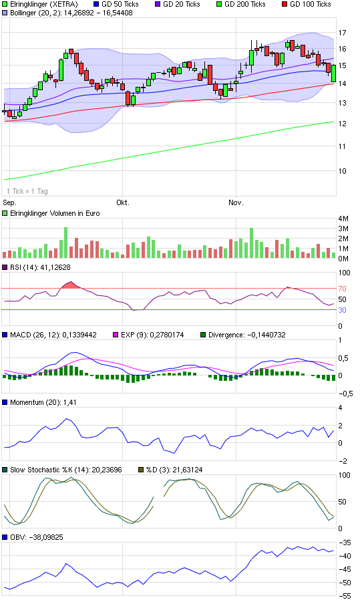The image size is (364, 610).
Task: Click the 'EXP (9): 0,2780174' label
Action: tap(152, 335)
